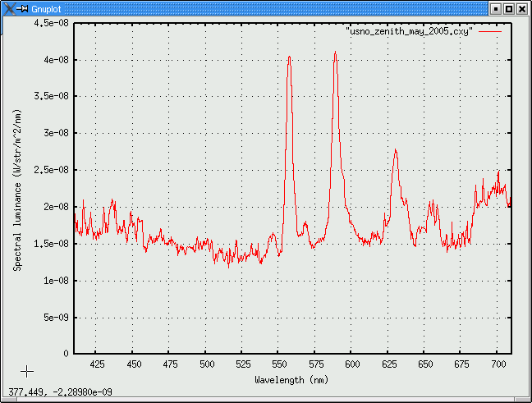Click the pin icon in title bar
The width and height of the screenshot is (532, 403).
(23, 8)
